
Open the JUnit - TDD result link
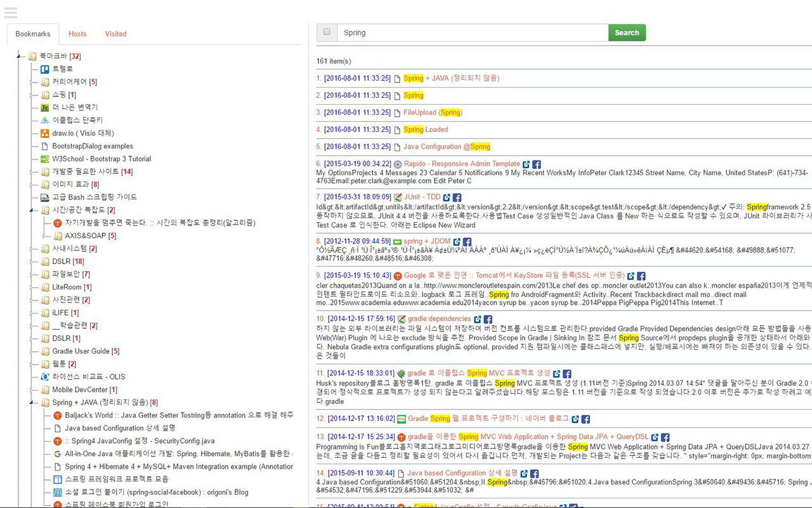[422, 197]
